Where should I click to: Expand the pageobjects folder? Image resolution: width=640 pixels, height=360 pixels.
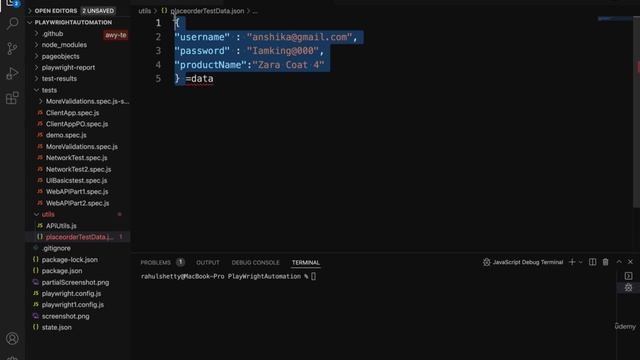tap(60, 56)
